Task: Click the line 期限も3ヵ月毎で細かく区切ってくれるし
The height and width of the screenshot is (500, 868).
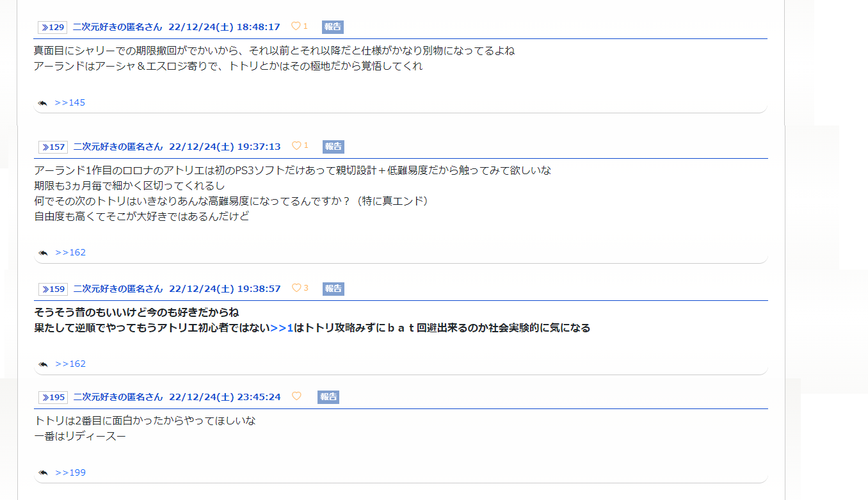Action: click(130, 186)
